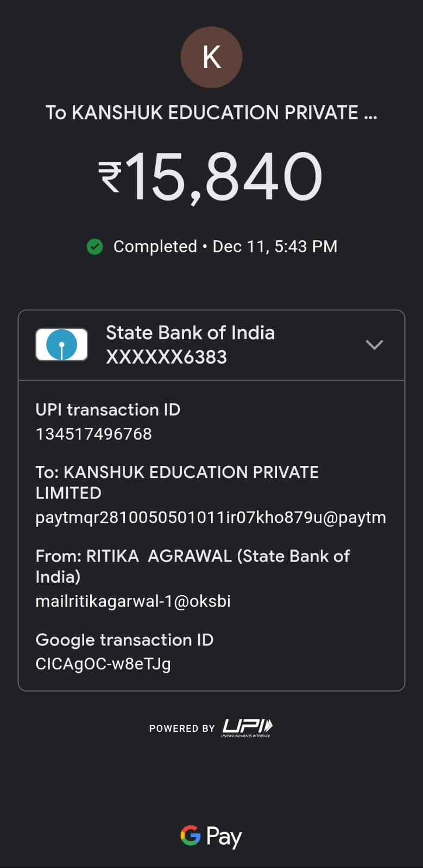This screenshot has width=423, height=868.
Task: Click the green Completed checkmark icon
Action: (95, 247)
